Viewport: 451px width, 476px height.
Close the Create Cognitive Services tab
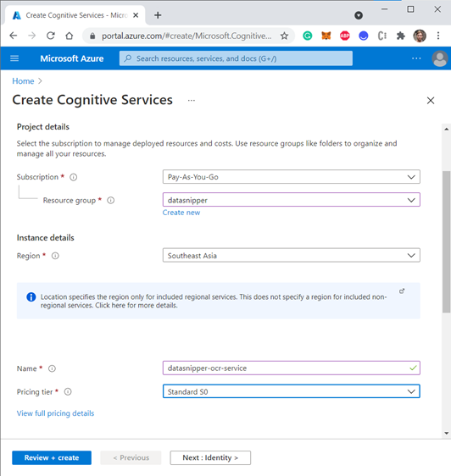tap(136, 15)
